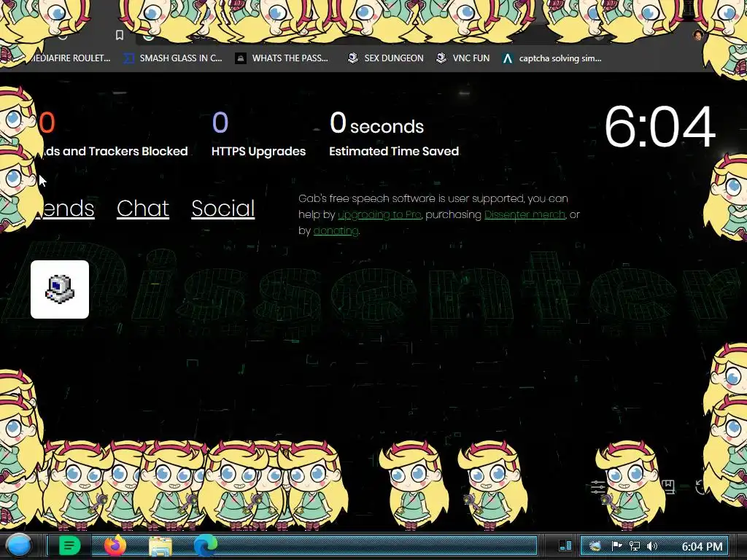Launch Firefox from the taskbar
Screen dimensions: 747x560
pyautogui.click(x=115, y=545)
